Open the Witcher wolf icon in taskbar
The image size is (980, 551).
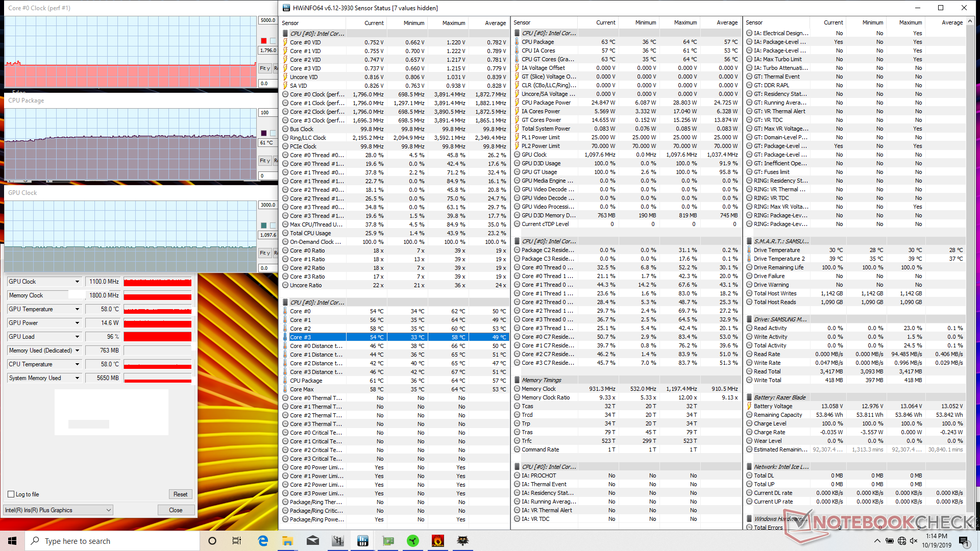462,541
